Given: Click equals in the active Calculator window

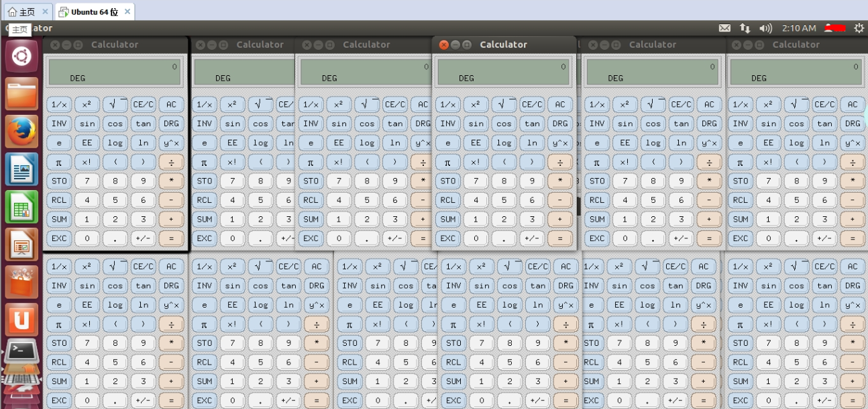Looking at the screenshot, I should (560, 238).
